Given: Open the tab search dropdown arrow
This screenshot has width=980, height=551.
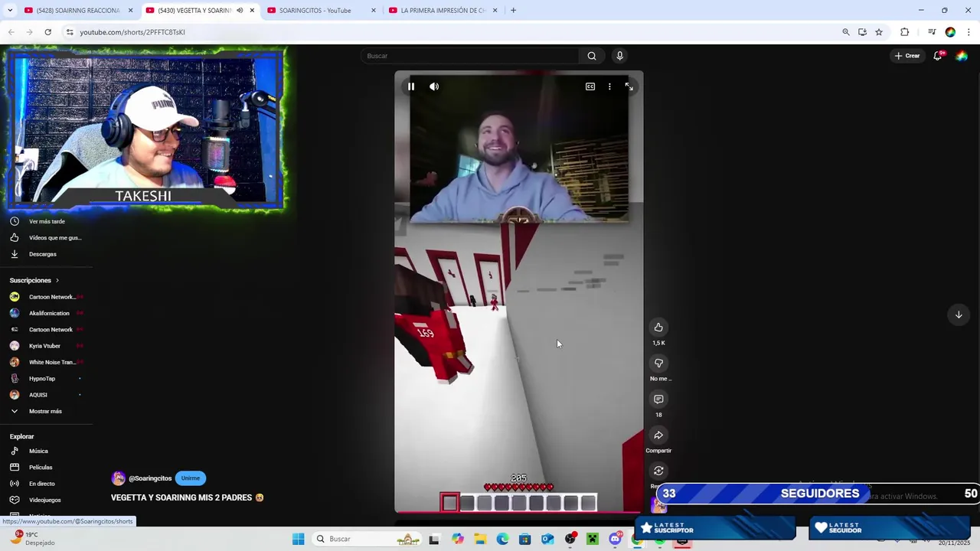Looking at the screenshot, I should 9,11.
